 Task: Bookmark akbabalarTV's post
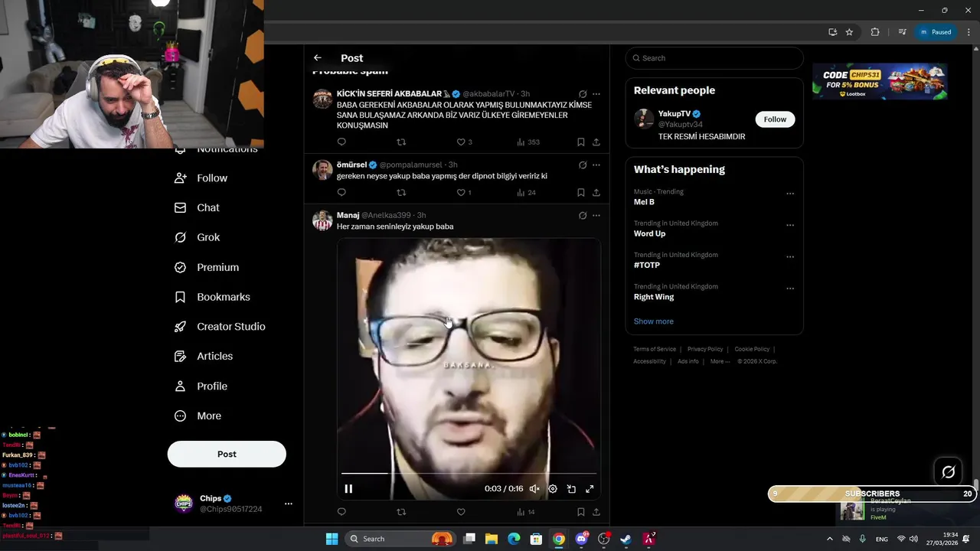click(x=581, y=142)
